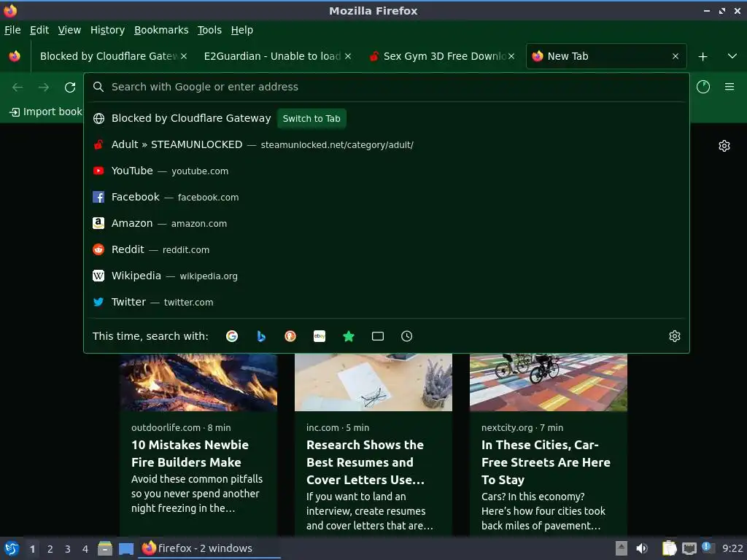
Task: Open clipboard manager tray icon
Action: pos(669,548)
